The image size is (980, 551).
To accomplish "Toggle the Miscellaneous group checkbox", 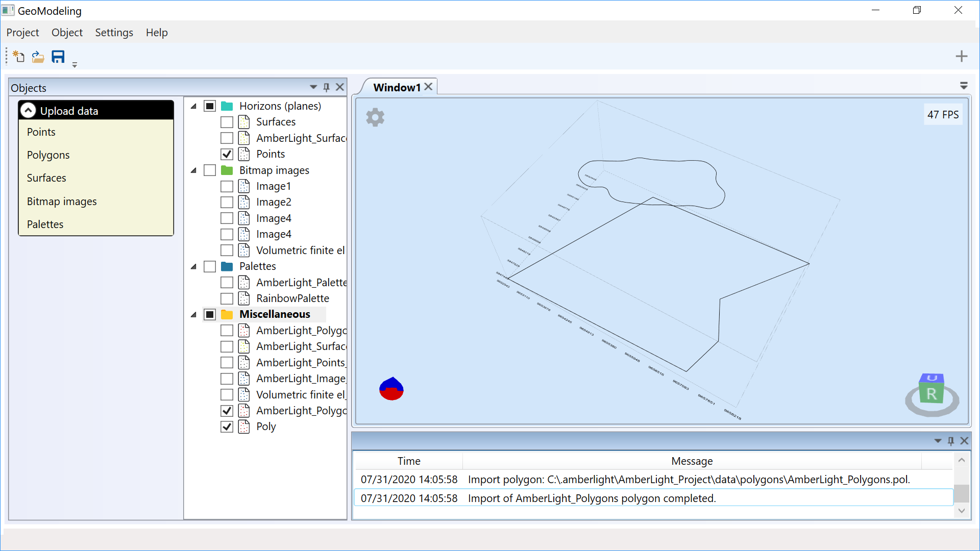I will point(210,314).
